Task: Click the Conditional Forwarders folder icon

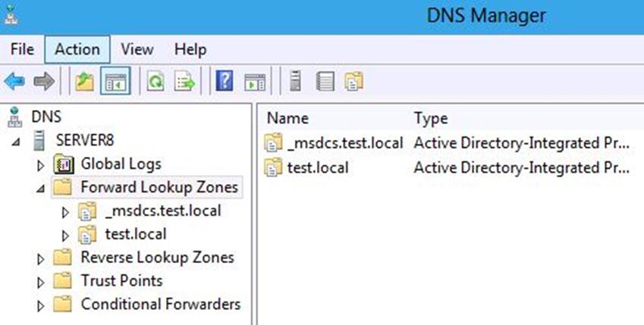Action: (62, 305)
